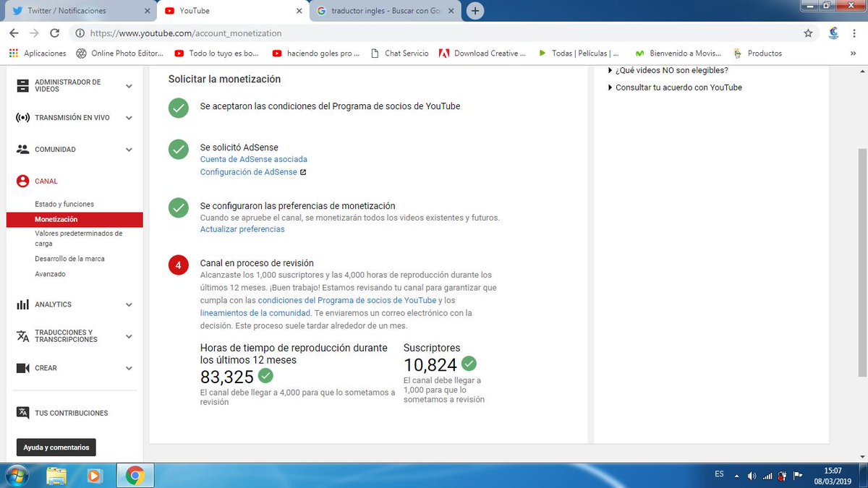The height and width of the screenshot is (488, 868).
Task: Click the address bar URL field
Action: (x=434, y=33)
